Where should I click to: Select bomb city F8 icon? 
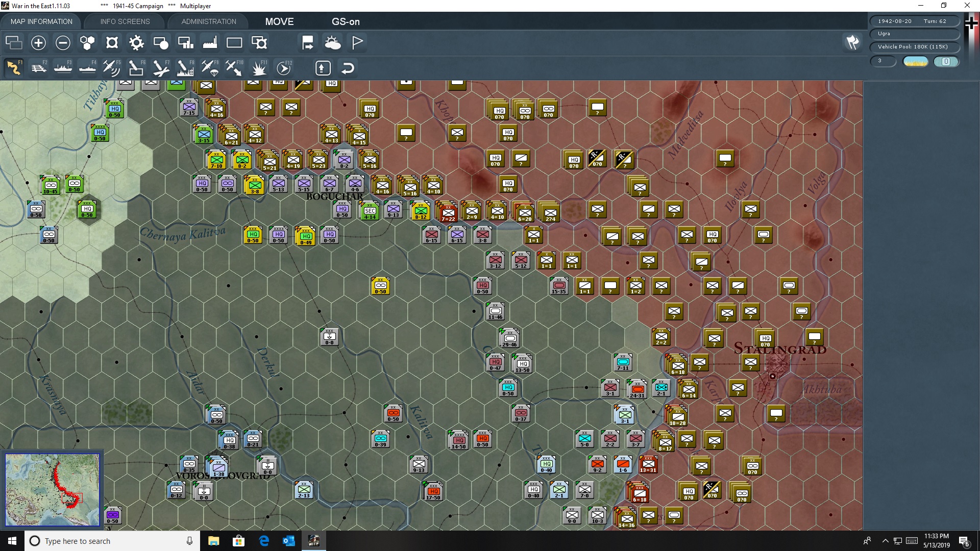(185, 67)
